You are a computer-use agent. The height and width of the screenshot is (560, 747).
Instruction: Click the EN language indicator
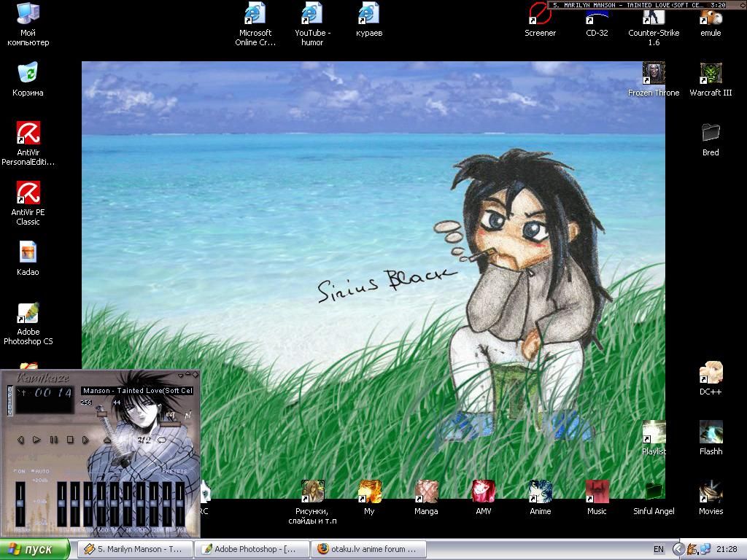[659, 550]
